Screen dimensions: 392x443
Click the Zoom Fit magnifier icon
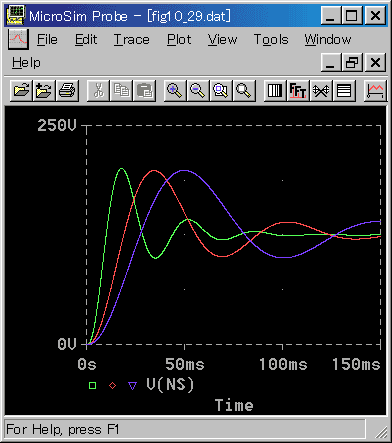244,90
